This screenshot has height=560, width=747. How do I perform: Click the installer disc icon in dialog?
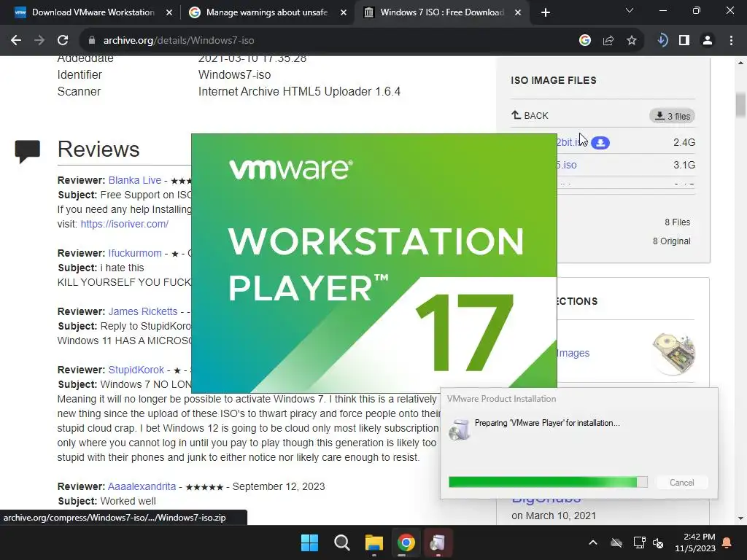460,429
